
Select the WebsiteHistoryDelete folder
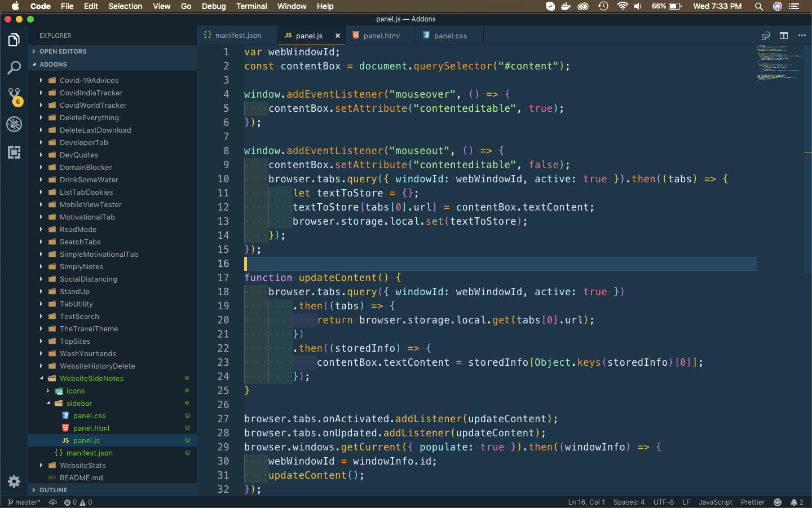113,366
